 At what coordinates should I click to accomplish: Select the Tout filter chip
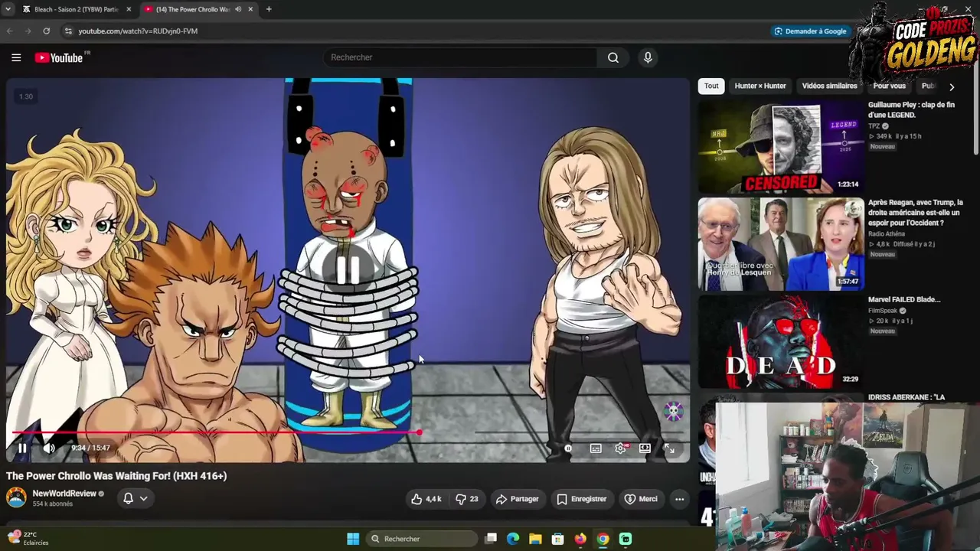click(x=711, y=86)
